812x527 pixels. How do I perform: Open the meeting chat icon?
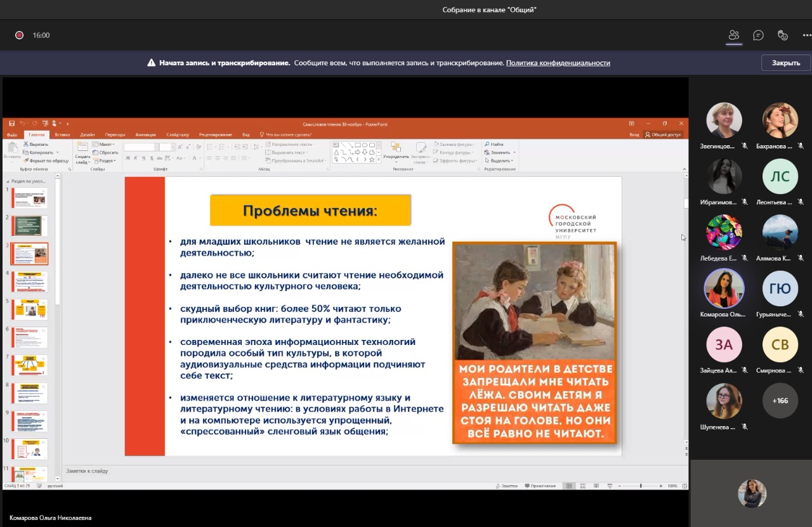point(758,36)
